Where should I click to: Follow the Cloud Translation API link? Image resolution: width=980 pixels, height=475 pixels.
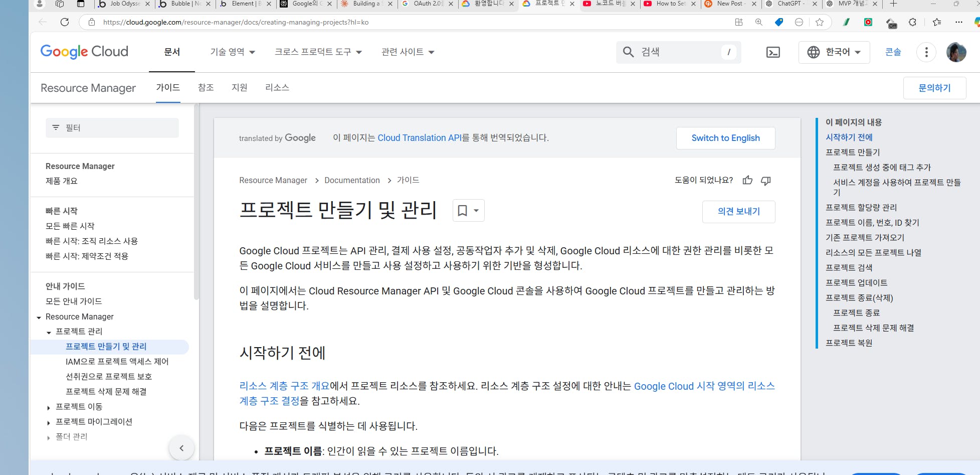420,138
